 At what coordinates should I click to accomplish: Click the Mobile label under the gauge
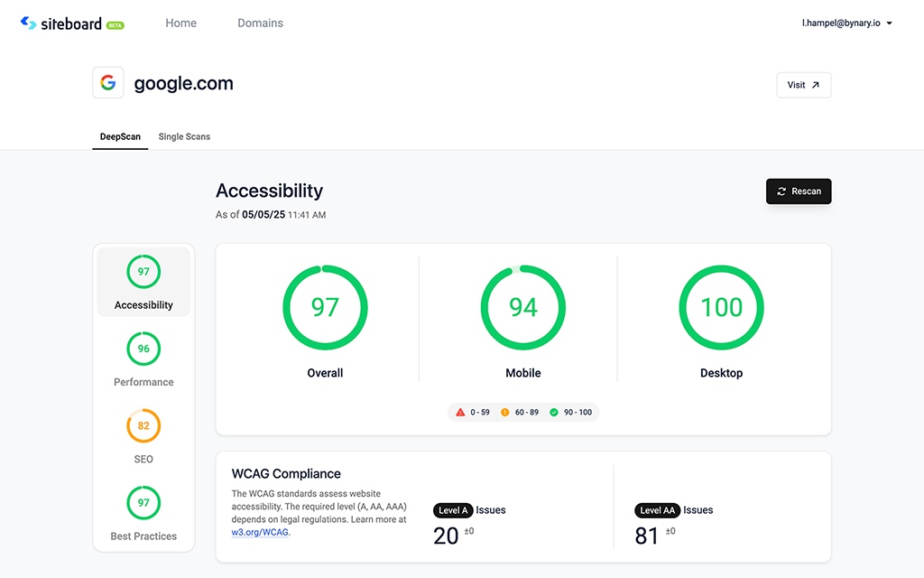click(x=523, y=373)
